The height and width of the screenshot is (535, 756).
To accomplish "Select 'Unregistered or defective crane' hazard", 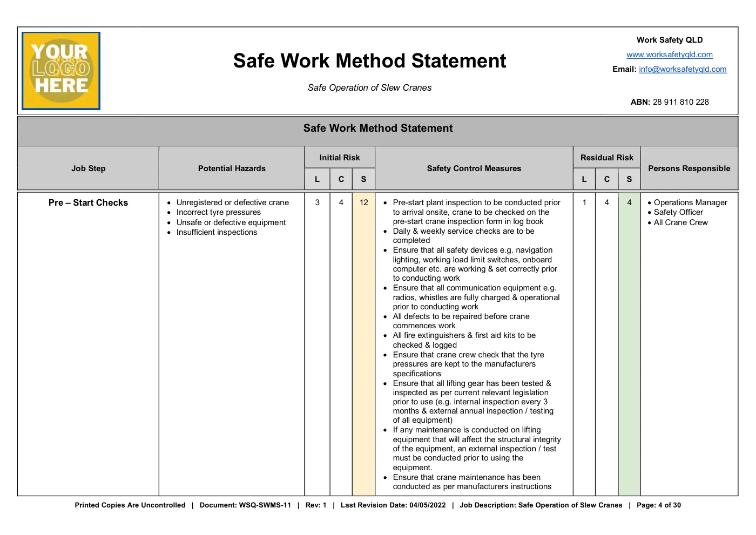I will click(x=233, y=202).
